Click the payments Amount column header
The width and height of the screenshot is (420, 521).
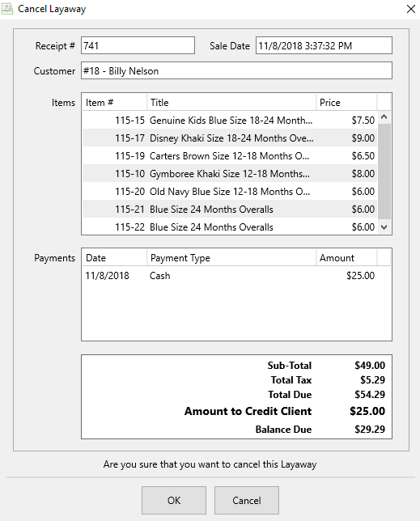click(346, 258)
